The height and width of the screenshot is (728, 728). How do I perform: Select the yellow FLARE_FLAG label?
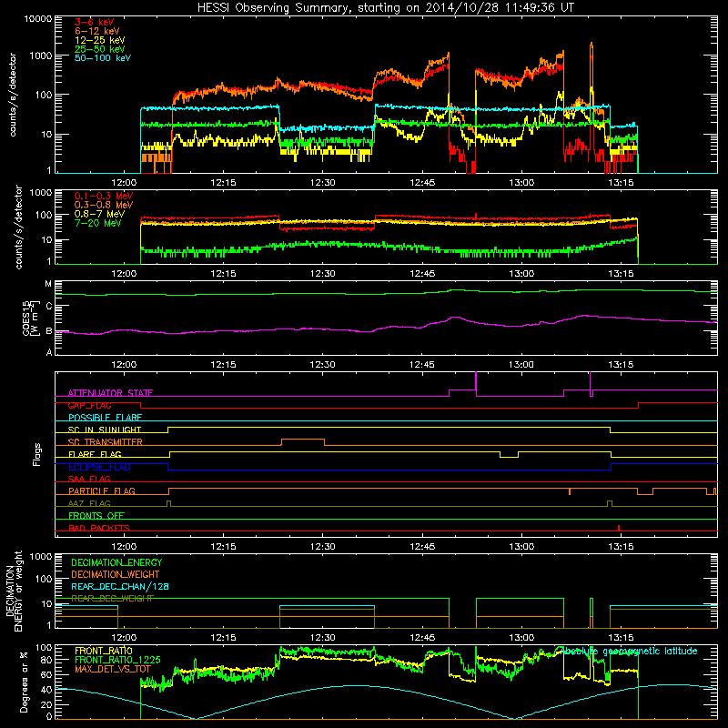point(95,454)
